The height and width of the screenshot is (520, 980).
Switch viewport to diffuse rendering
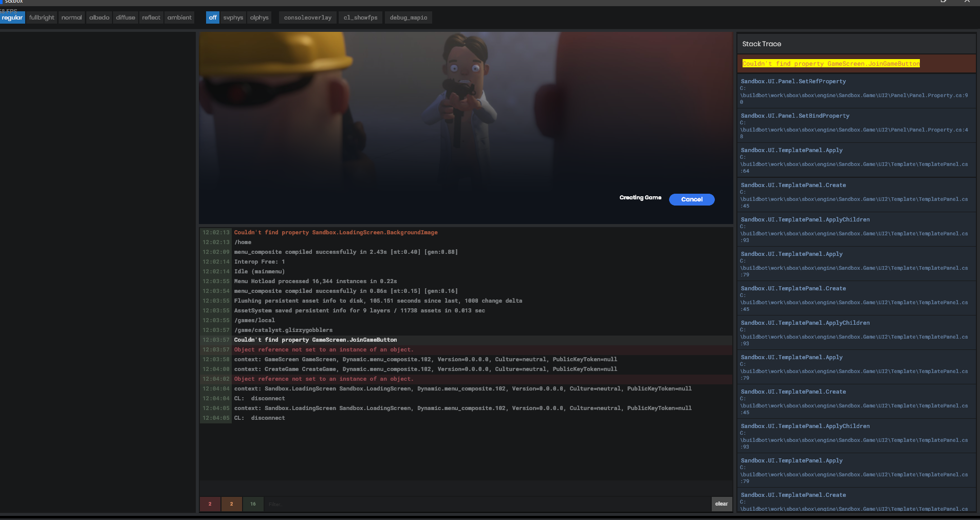coord(125,17)
